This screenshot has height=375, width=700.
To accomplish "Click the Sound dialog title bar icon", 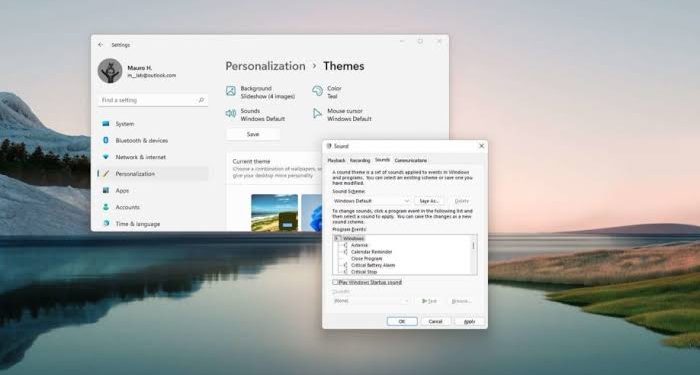I will tap(329, 146).
